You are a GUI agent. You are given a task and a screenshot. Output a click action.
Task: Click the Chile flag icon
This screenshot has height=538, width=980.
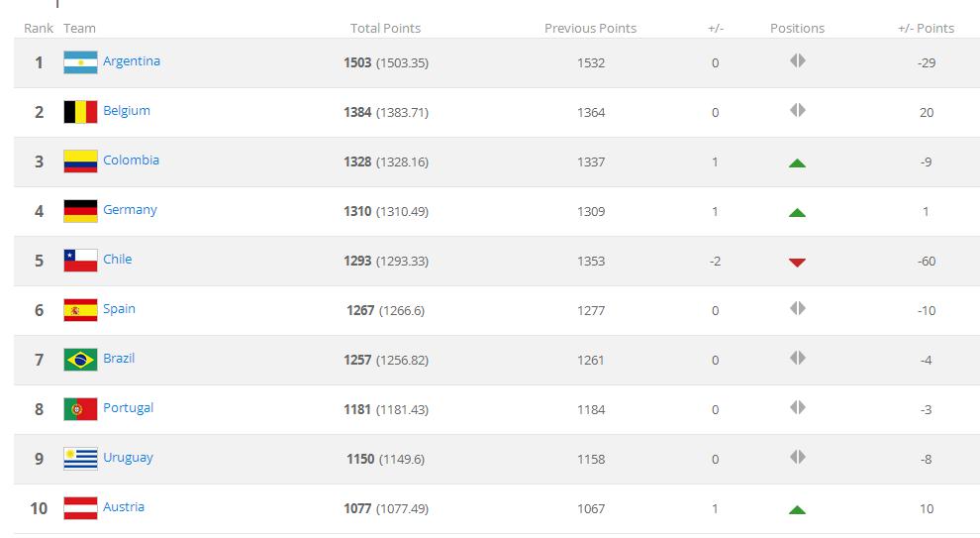pyautogui.click(x=80, y=261)
